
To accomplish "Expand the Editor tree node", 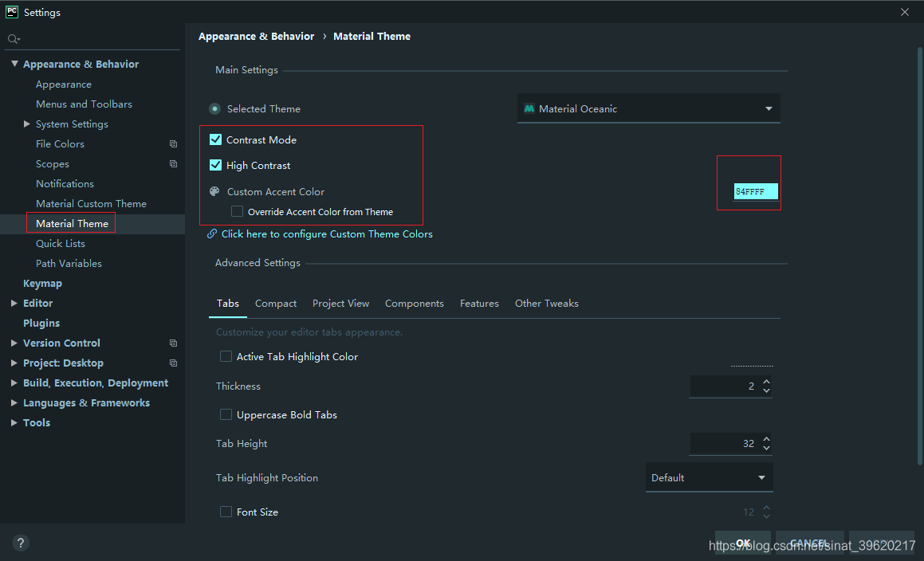I will (14, 303).
